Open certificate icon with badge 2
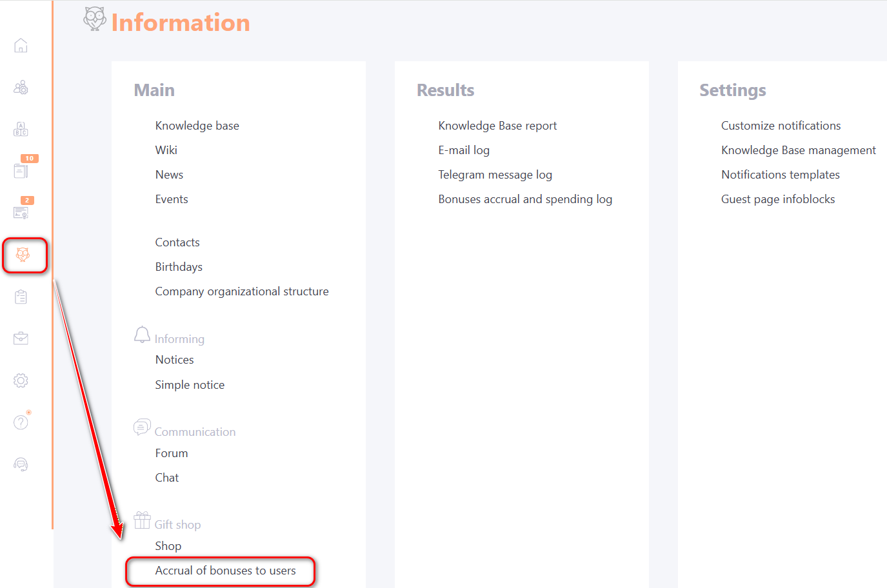Image resolution: width=887 pixels, height=588 pixels. pyautogui.click(x=21, y=212)
